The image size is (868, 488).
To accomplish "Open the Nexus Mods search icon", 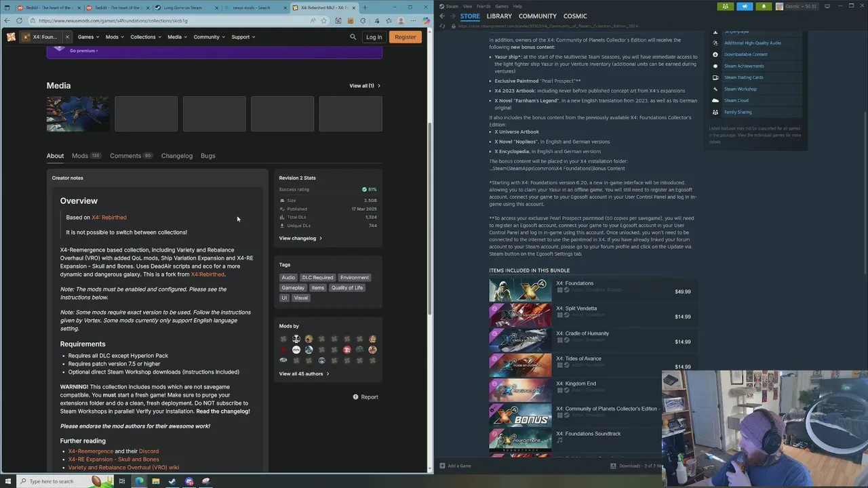I will pos(353,37).
